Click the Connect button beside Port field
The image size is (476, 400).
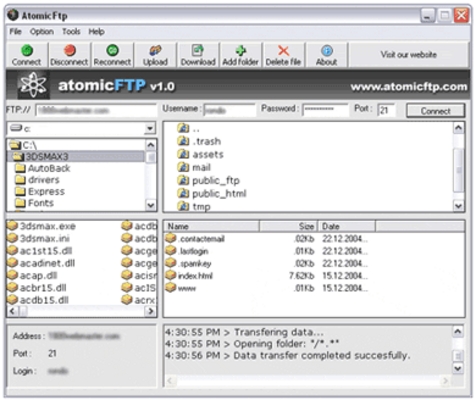[435, 111]
